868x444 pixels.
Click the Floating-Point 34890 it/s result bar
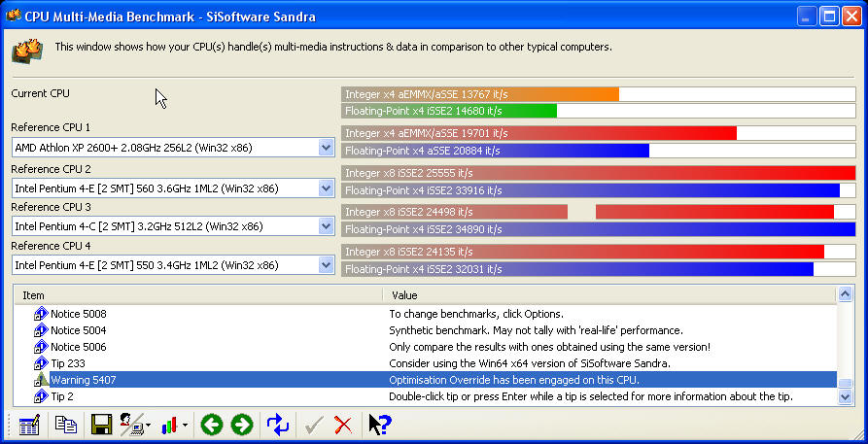pyautogui.click(x=599, y=229)
